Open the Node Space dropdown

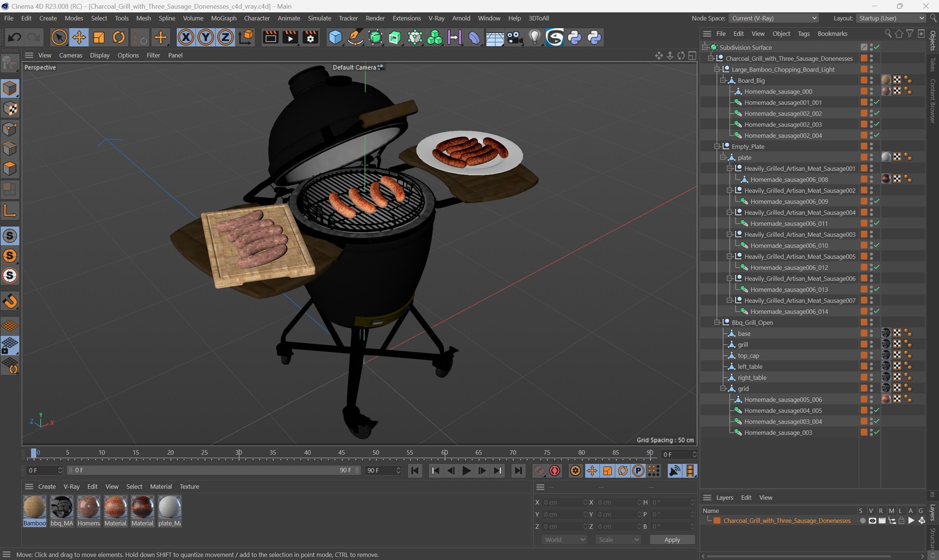coord(774,18)
